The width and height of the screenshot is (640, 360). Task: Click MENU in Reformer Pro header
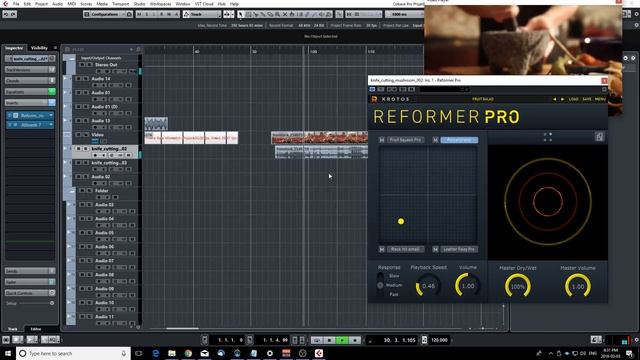pyautogui.click(x=600, y=99)
